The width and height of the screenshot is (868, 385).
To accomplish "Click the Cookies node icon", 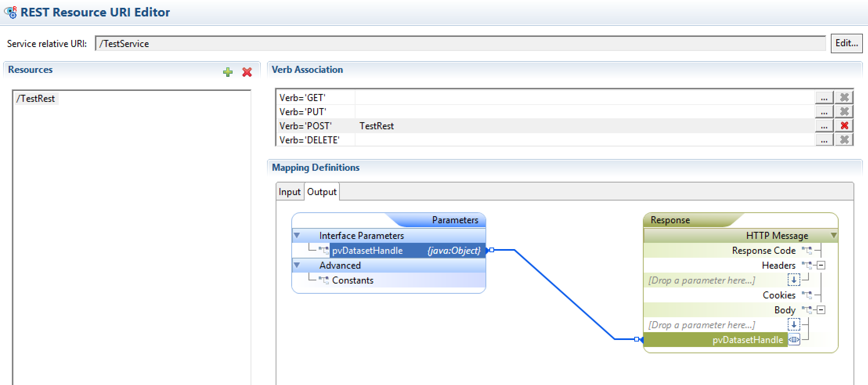I will (807, 295).
